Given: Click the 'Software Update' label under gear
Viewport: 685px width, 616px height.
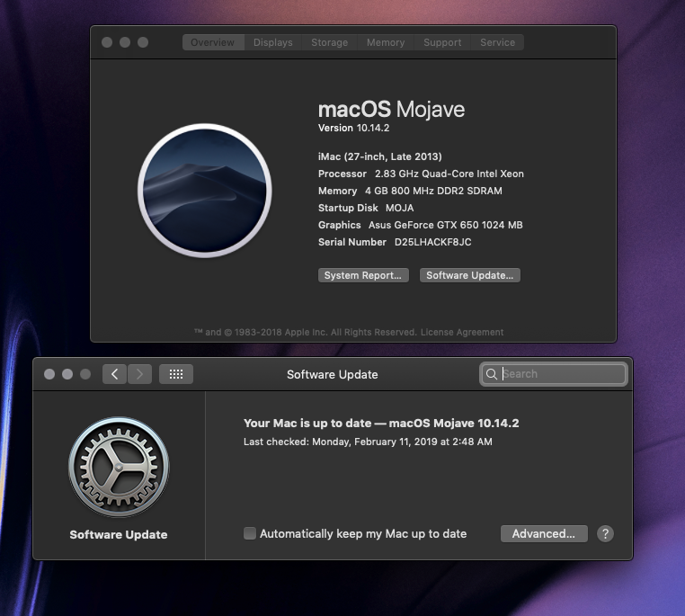Looking at the screenshot, I should tap(119, 534).
